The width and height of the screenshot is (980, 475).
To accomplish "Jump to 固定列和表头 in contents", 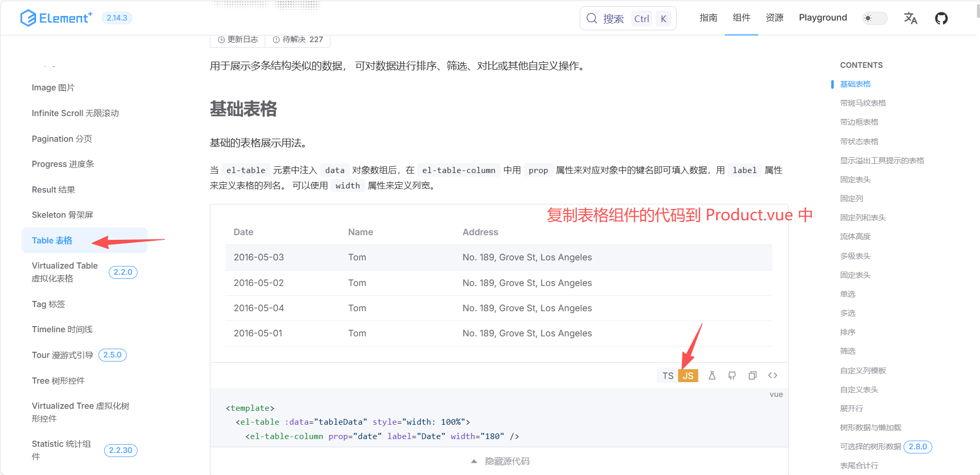I will pos(863,217).
